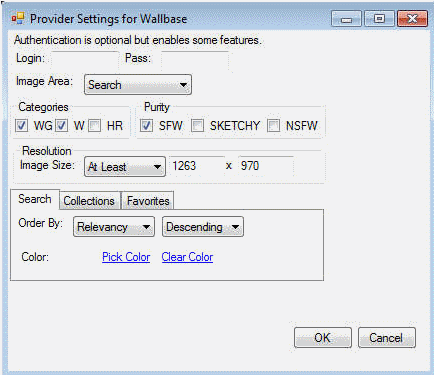Enable the SKETCHY purity checkbox
434x375 pixels.
(197, 126)
